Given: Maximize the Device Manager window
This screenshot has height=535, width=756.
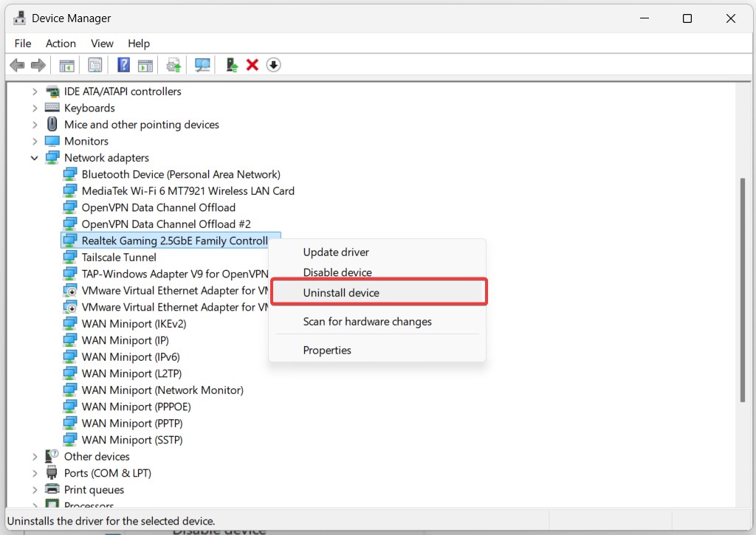Looking at the screenshot, I should tap(687, 18).
